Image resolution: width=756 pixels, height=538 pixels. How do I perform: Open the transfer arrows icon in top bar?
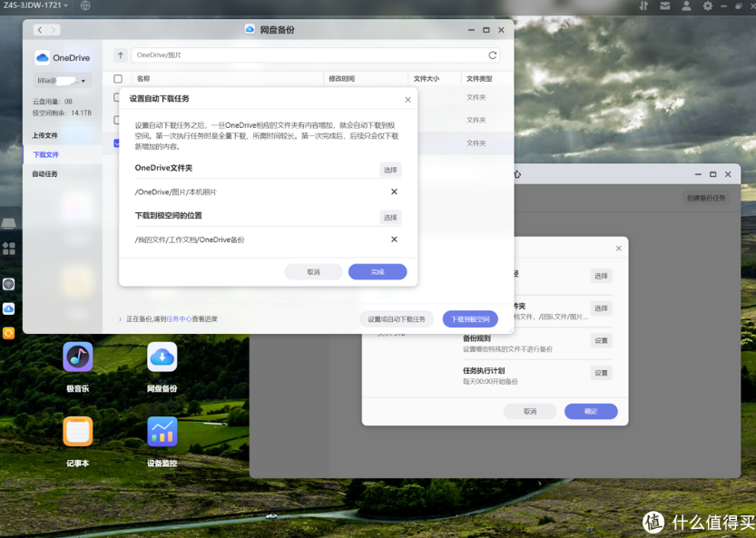[643, 5]
